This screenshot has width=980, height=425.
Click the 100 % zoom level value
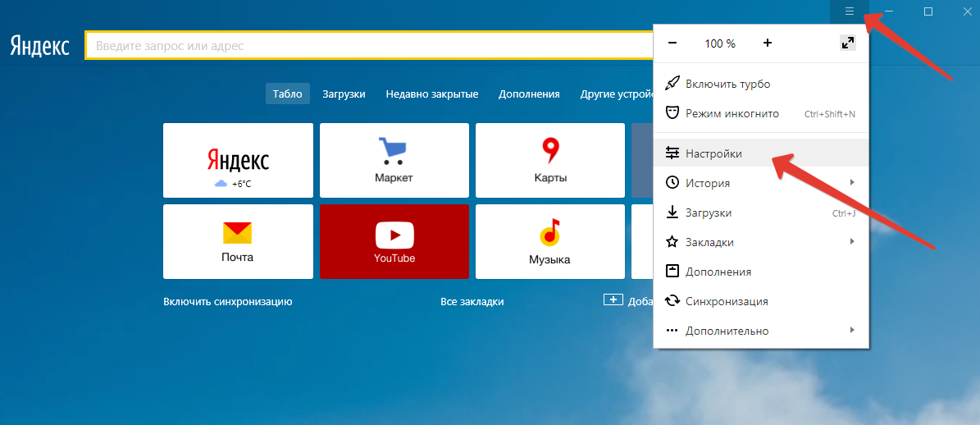click(720, 43)
